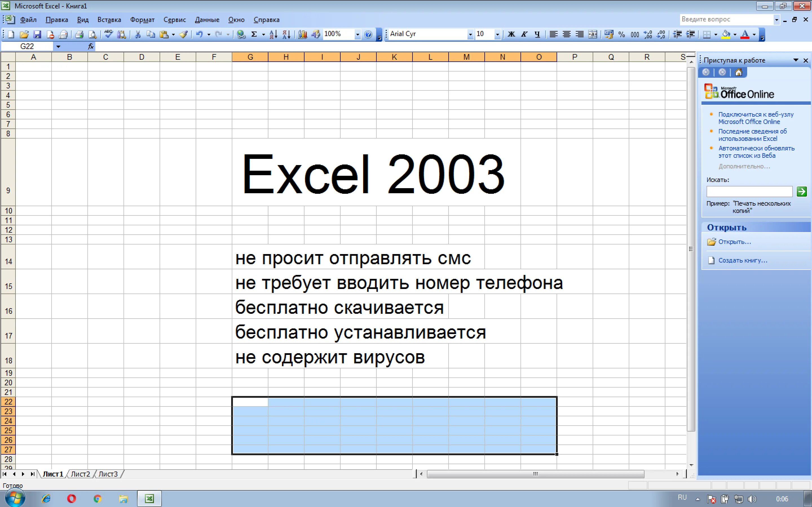Run the spelling check (ABC) tool

click(x=108, y=34)
